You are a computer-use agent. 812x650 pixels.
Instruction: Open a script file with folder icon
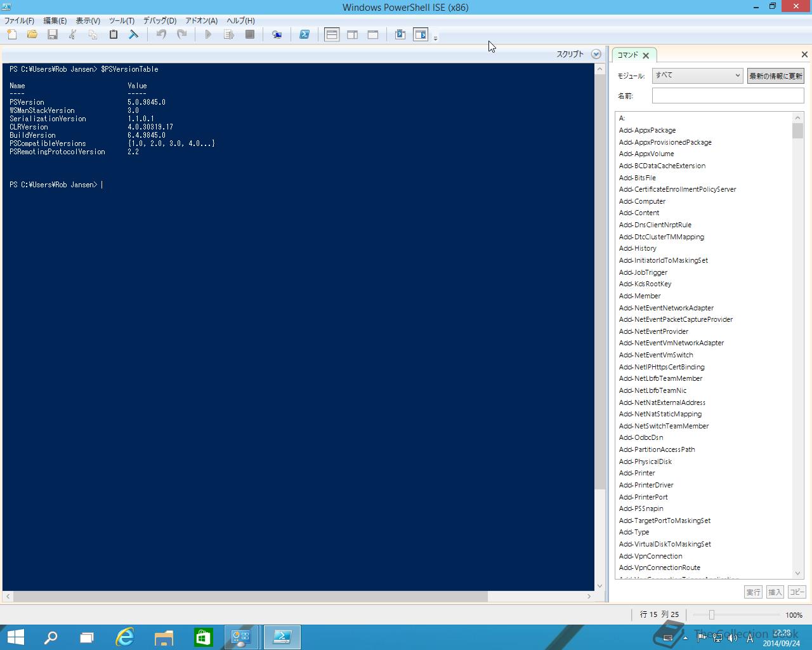32,34
